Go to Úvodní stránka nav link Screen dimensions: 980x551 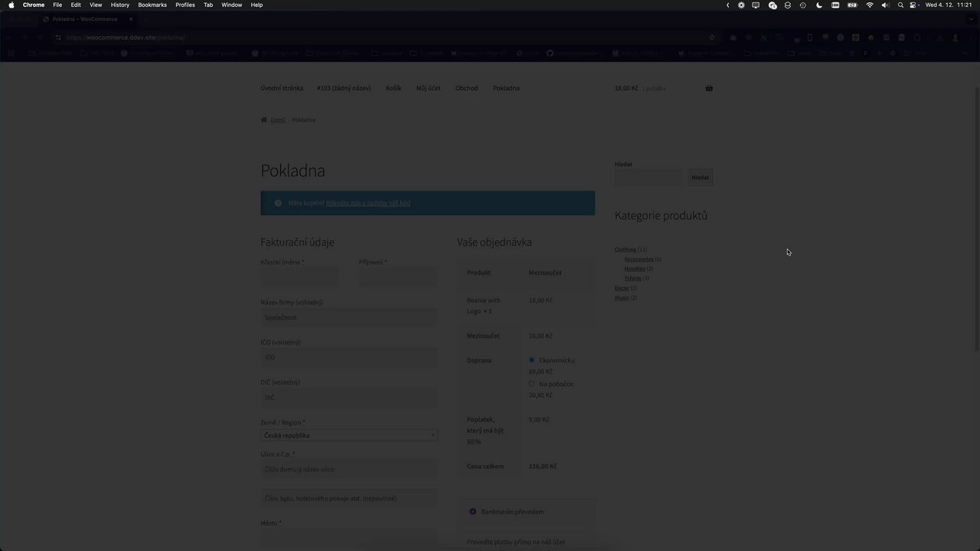pyautogui.click(x=282, y=88)
